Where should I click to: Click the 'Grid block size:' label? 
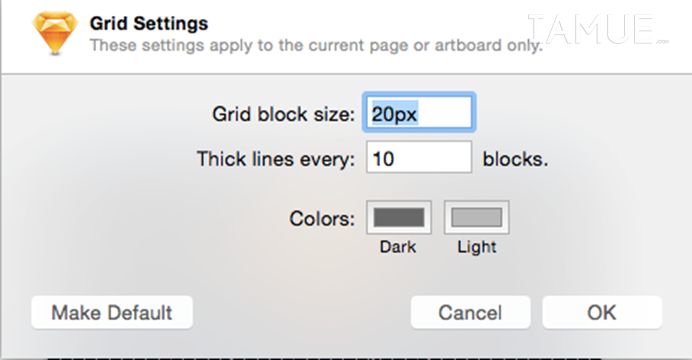283,114
